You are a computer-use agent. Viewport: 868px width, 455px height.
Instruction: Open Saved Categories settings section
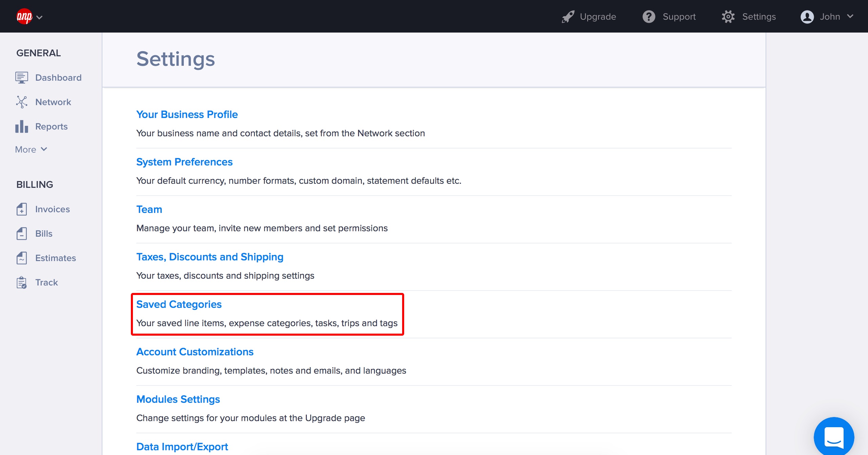(x=179, y=305)
